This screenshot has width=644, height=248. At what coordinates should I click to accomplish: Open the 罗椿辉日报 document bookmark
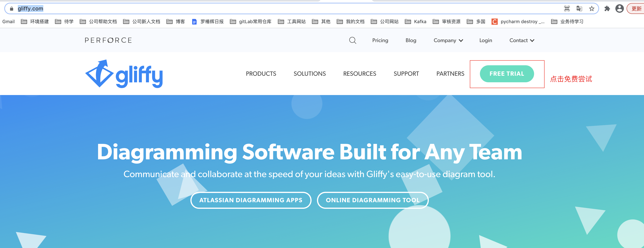coord(208,22)
